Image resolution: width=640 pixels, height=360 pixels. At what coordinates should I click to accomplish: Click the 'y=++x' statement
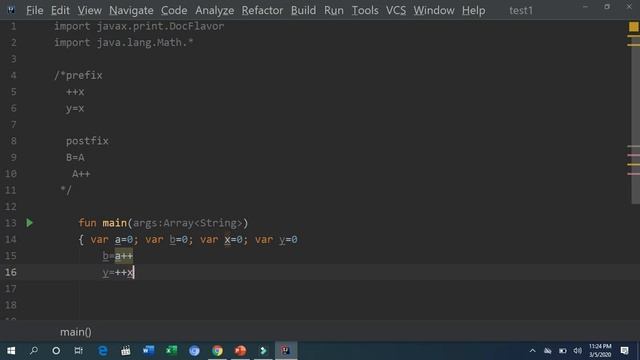click(x=118, y=272)
